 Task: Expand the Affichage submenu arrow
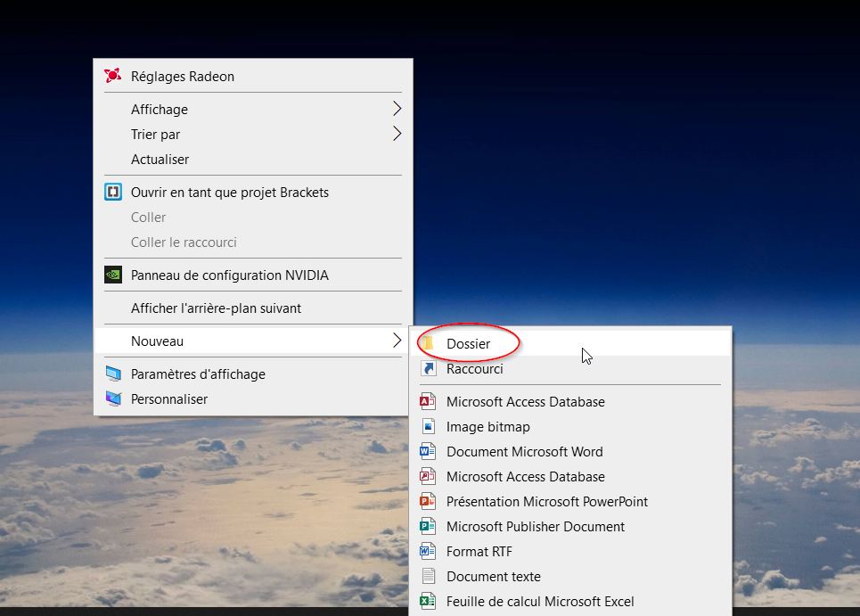(397, 109)
